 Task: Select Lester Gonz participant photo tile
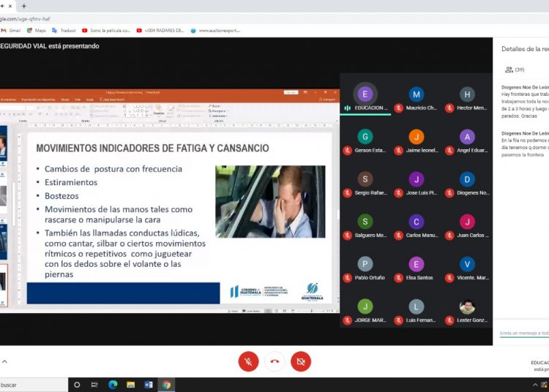pyautogui.click(x=467, y=307)
